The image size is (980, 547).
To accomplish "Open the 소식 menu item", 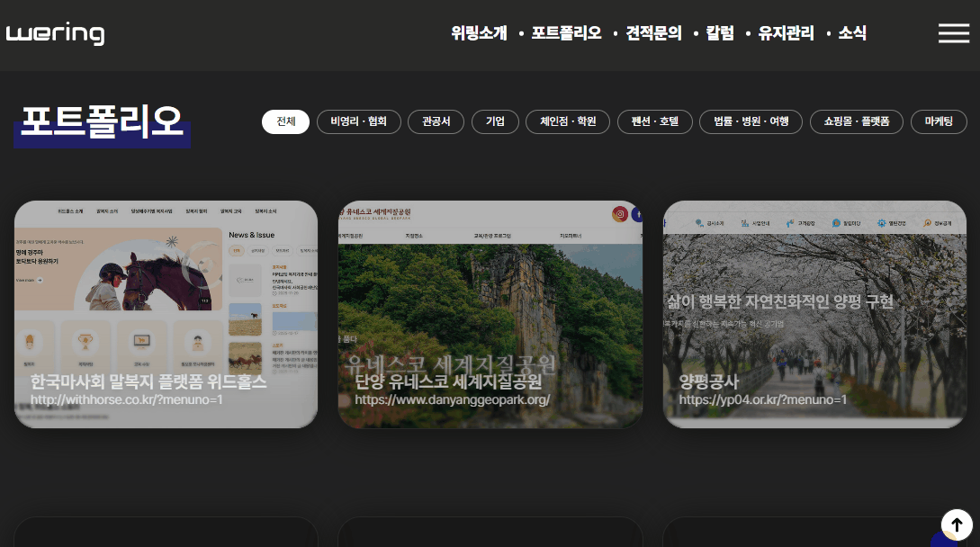I will [x=852, y=33].
